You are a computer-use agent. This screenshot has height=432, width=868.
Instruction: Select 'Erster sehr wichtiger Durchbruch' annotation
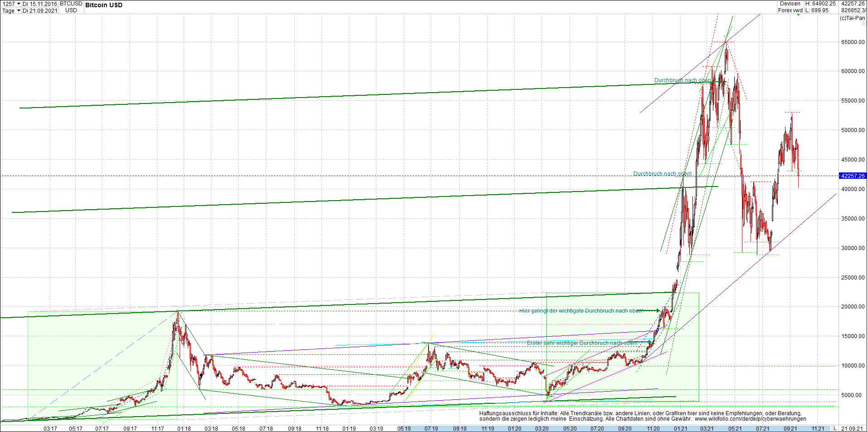pyautogui.click(x=582, y=343)
